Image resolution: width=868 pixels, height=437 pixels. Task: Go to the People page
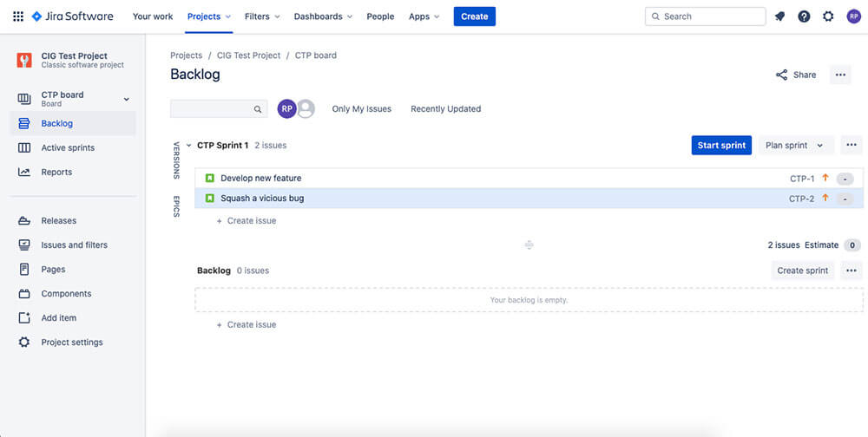pyautogui.click(x=380, y=16)
